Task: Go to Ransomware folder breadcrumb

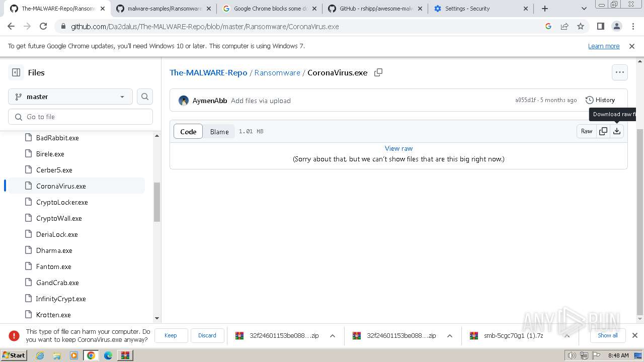Action: [x=277, y=72]
